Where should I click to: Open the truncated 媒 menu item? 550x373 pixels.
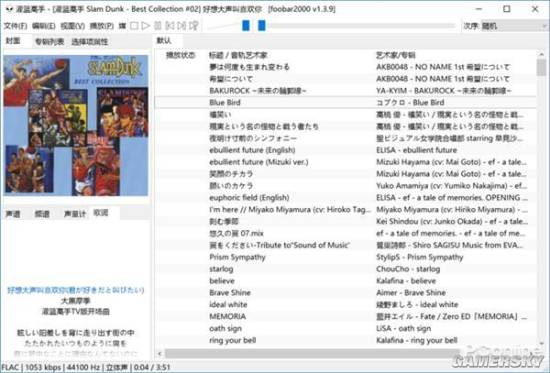(122, 26)
